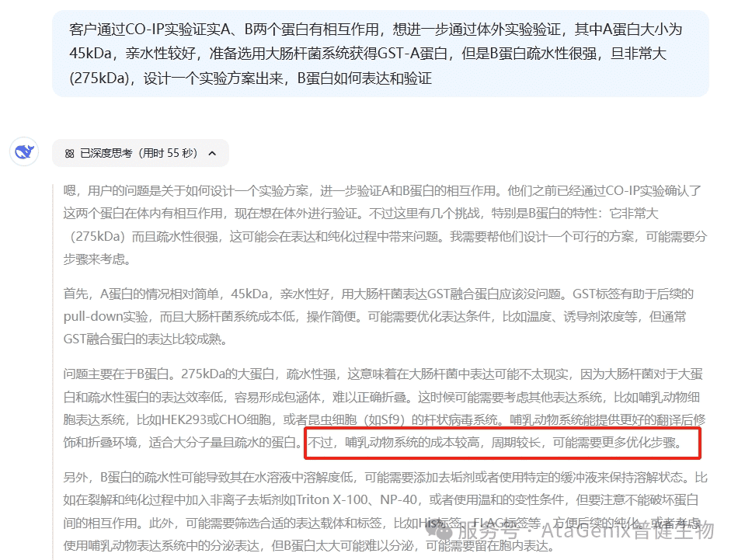Click the paragraph starting with 首先，A蛋白
Image resolution: width=738 pixels, height=560 pixels.
[378, 316]
